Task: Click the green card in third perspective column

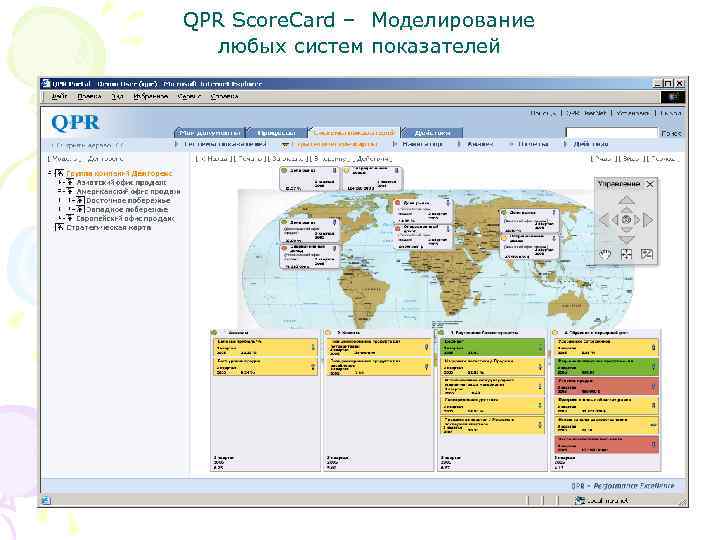Action: (492, 348)
